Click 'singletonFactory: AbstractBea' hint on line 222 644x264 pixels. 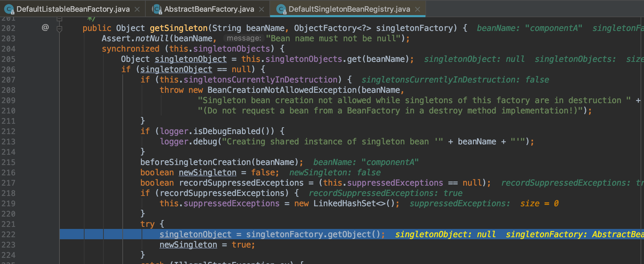pos(575,234)
